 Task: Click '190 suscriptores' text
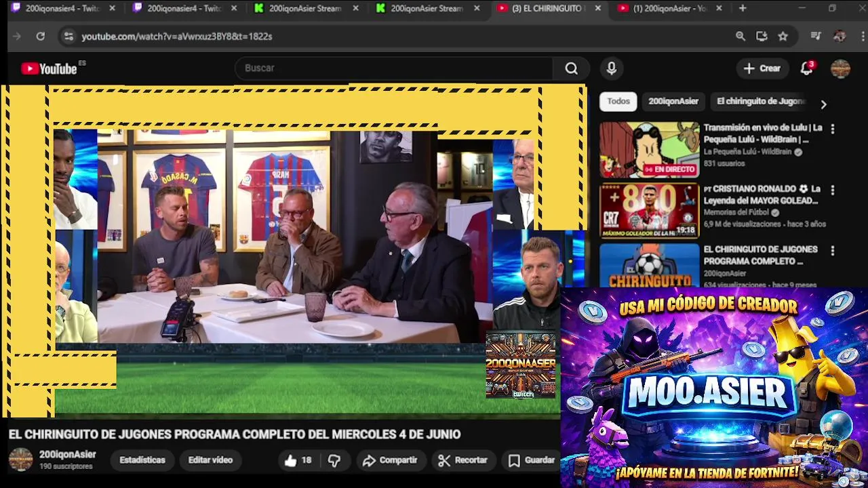tap(66, 467)
